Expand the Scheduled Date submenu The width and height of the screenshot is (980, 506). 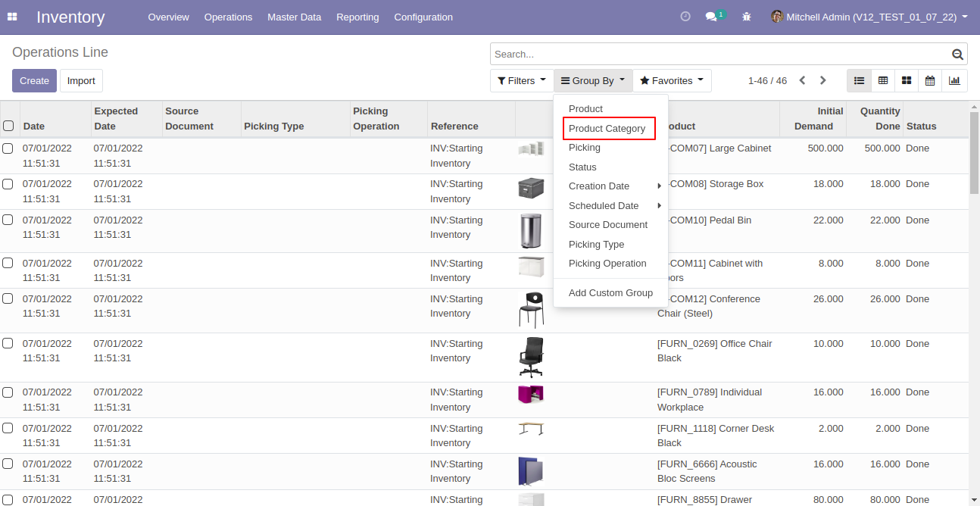[610, 206]
